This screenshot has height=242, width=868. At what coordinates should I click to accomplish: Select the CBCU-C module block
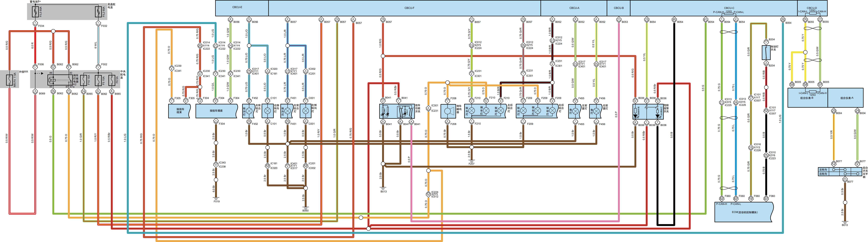tap(714, 8)
